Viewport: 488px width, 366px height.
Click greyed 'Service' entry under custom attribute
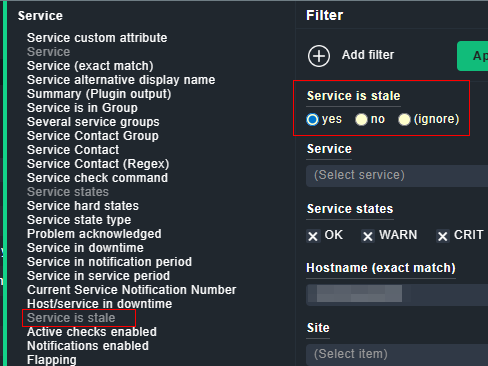coord(48,52)
